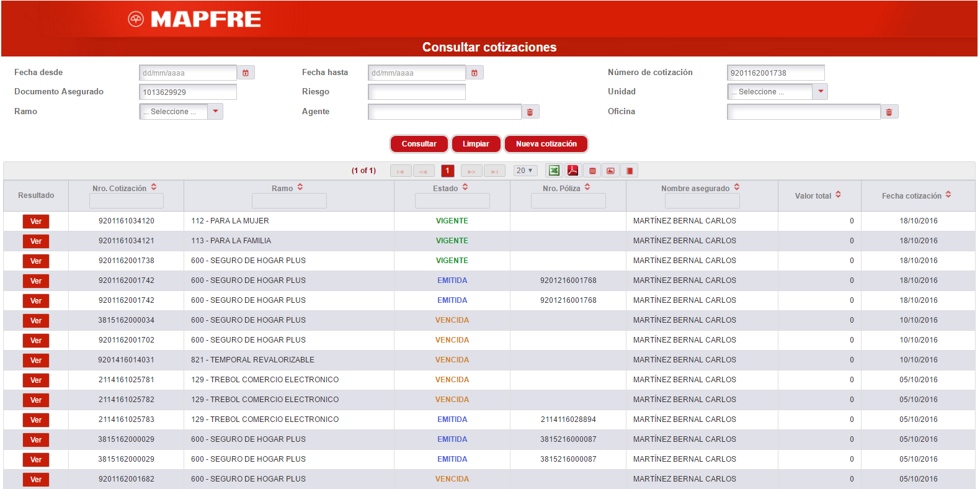Sort by Estado column arrows
Screen dimensions: 980x489
465,187
